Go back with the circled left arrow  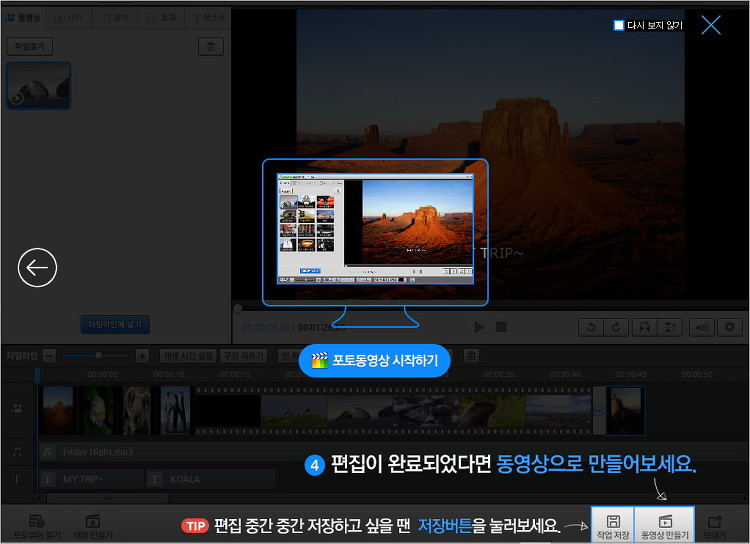pyautogui.click(x=37, y=267)
